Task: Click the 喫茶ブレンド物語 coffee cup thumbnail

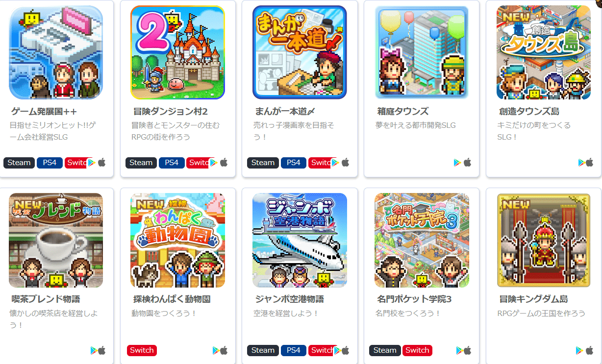Action: click(56, 240)
